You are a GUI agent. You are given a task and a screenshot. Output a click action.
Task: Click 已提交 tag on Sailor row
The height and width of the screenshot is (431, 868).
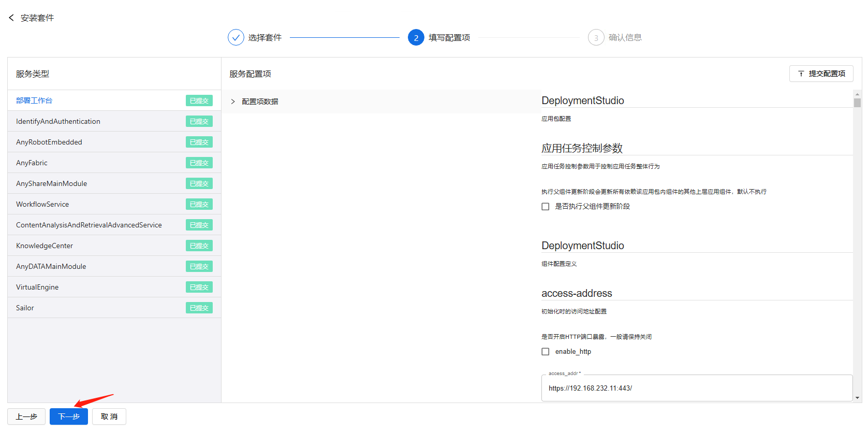click(199, 308)
